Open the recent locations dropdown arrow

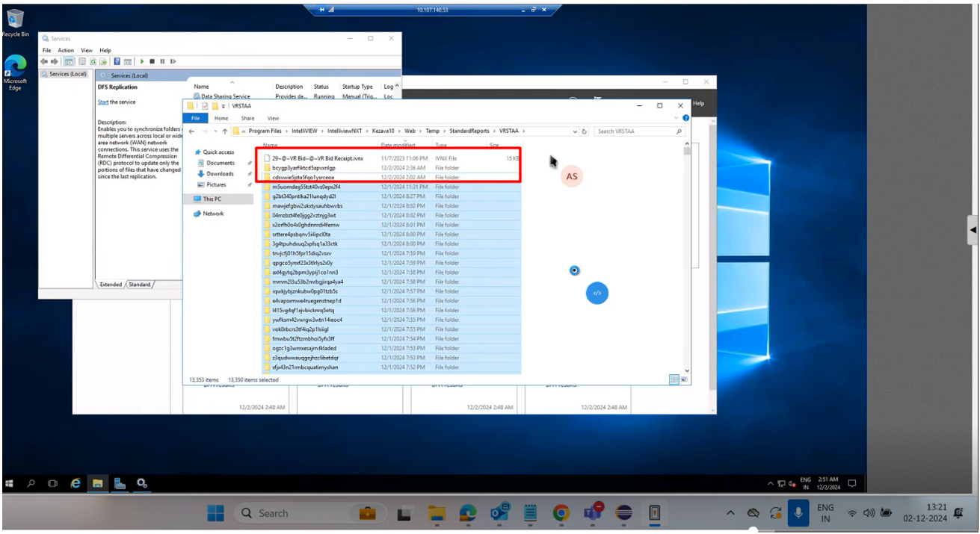(215, 131)
